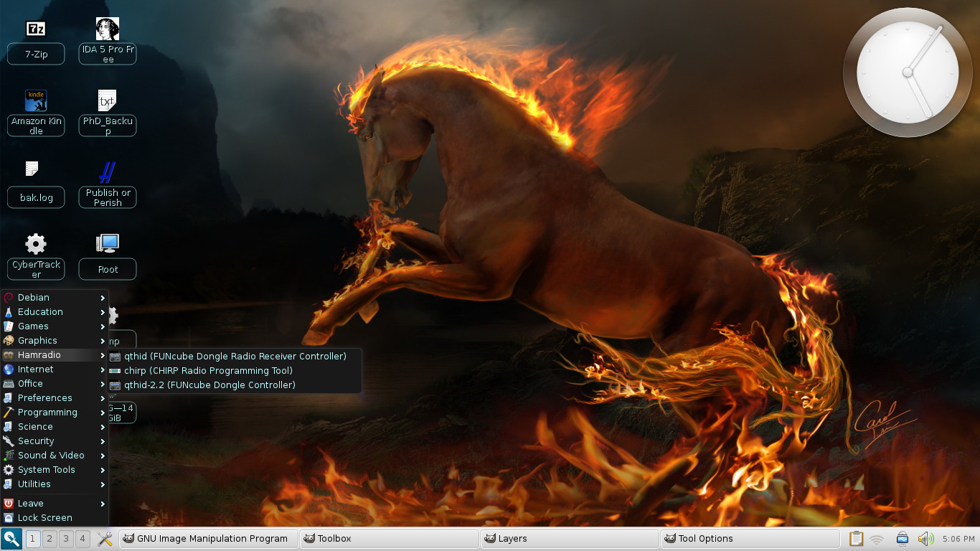Image resolution: width=980 pixels, height=551 pixels.
Task: Open the Publish or Perish desktop icon
Action: [x=108, y=173]
